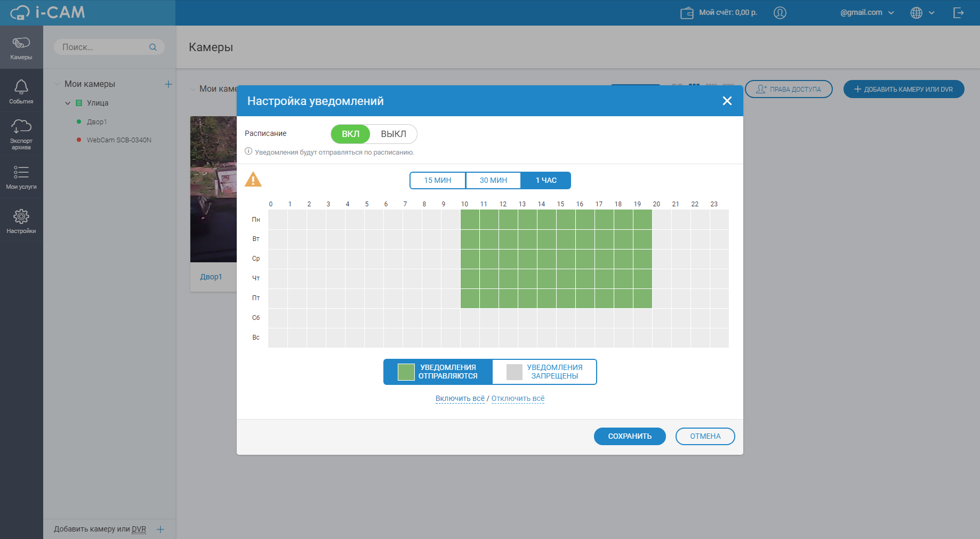Click the green group icon beside Улица
The image size is (980, 539).
point(79,103)
